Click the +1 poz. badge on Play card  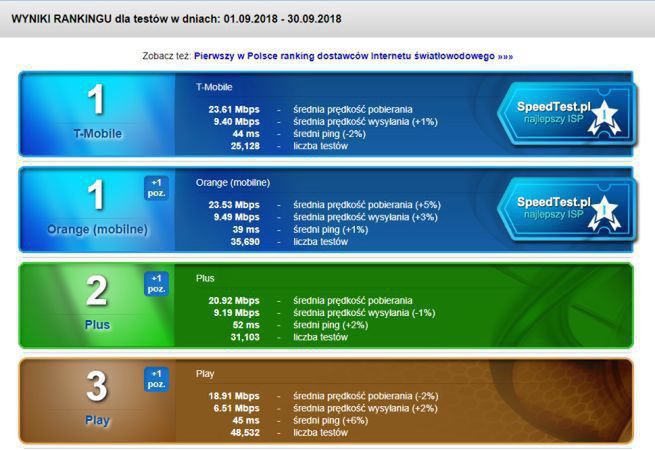pyautogui.click(x=156, y=379)
